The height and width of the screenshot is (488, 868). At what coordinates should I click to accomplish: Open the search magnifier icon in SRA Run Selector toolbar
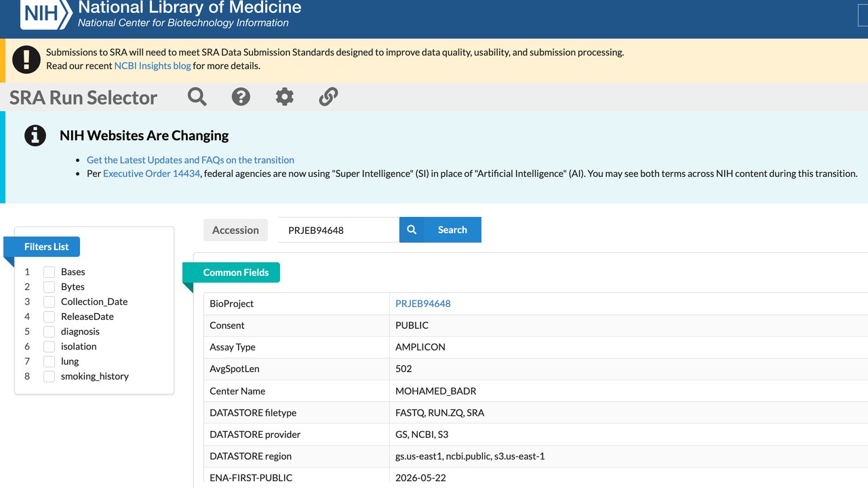pyautogui.click(x=197, y=97)
